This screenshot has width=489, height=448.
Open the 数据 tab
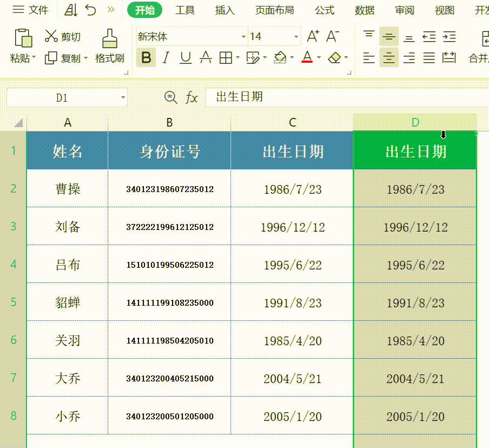click(x=365, y=10)
